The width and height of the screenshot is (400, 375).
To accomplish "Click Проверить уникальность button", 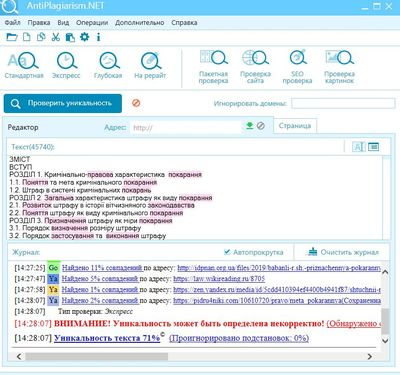I will (x=63, y=103).
